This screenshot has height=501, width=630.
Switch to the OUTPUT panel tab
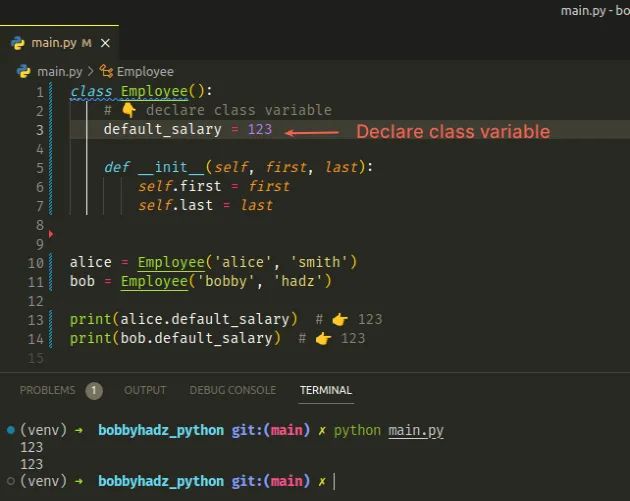tap(145, 390)
